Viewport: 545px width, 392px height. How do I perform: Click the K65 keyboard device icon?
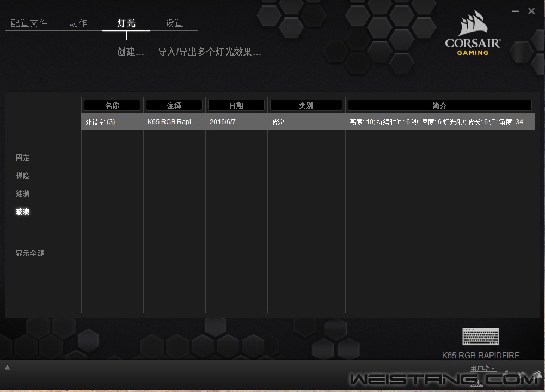coord(480,336)
